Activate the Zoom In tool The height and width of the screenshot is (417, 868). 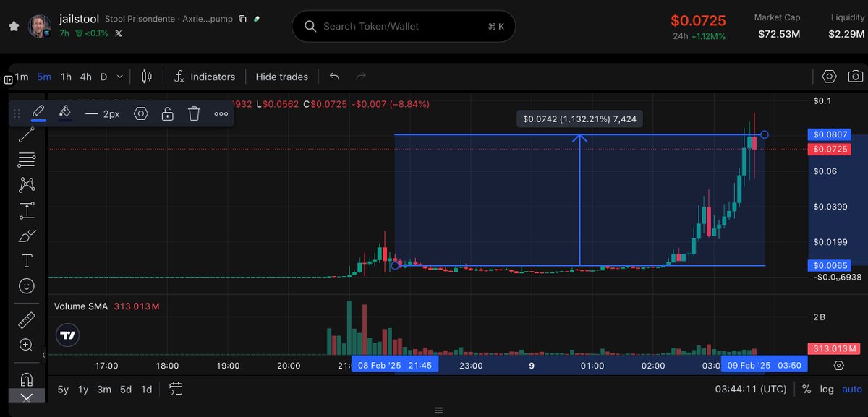pos(27,345)
